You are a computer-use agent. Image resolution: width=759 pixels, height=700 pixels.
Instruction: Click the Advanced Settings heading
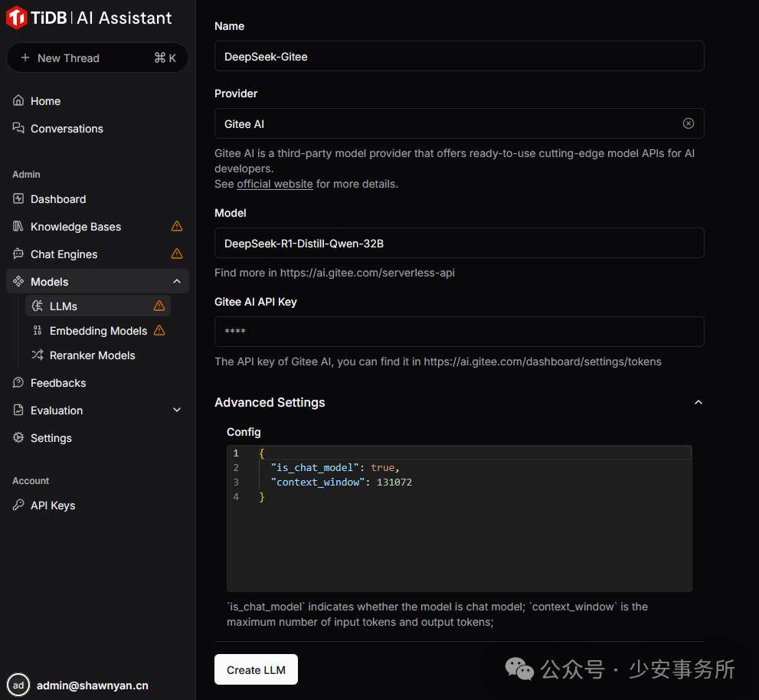pos(270,402)
